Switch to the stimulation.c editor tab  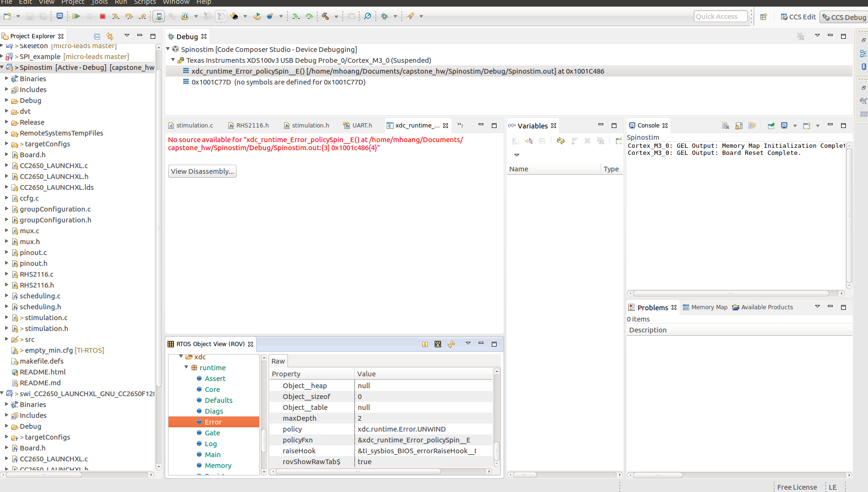coord(194,126)
